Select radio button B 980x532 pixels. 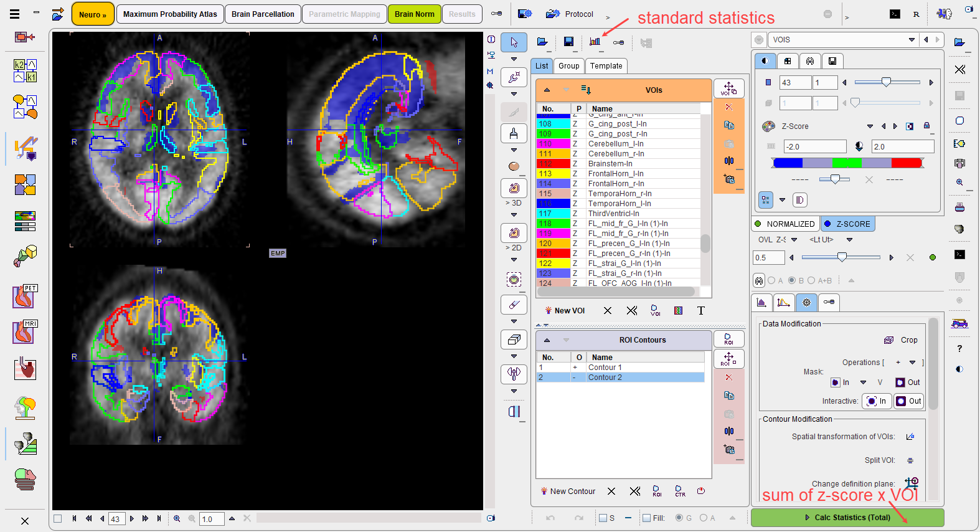[792, 280]
